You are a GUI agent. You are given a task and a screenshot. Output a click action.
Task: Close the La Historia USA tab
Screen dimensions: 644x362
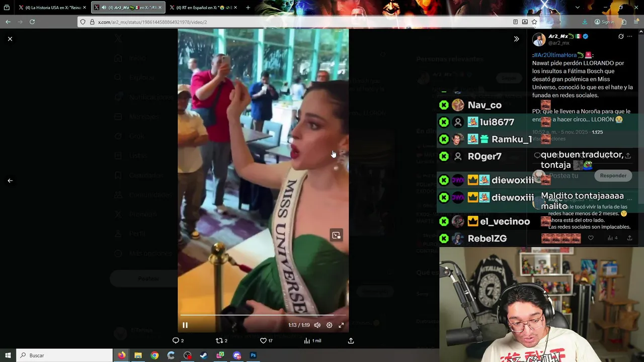pos(85,8)
